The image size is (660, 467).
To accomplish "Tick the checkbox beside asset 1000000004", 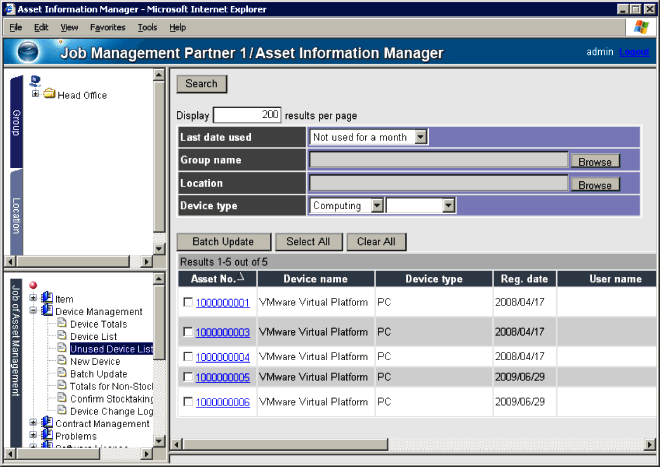I will click(x=187, y=356).
